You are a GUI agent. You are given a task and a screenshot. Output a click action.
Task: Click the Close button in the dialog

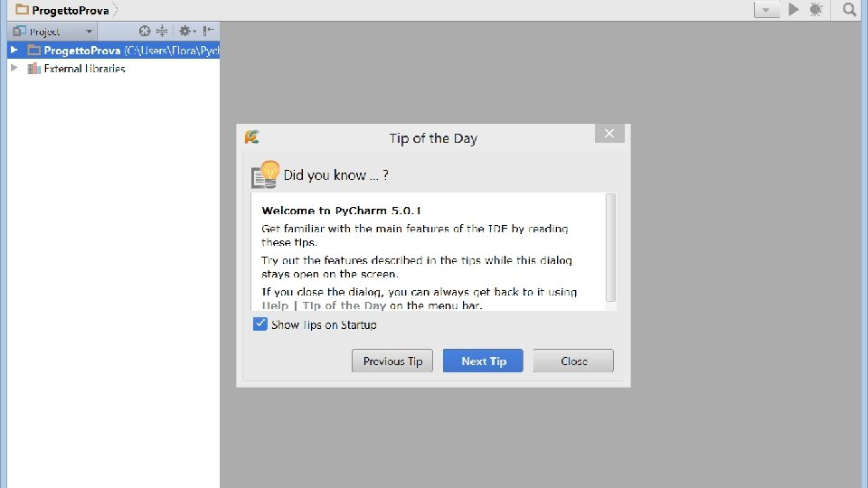[573, 361]
